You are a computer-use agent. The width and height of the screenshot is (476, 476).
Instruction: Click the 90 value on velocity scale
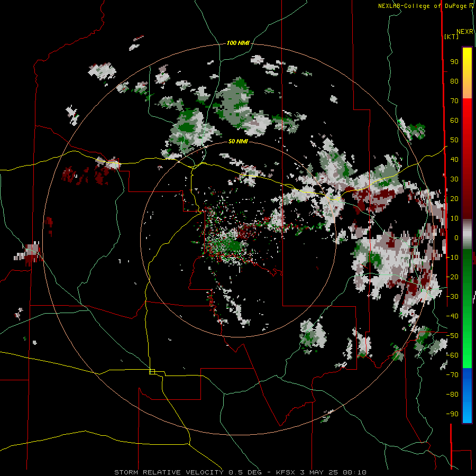454,62
